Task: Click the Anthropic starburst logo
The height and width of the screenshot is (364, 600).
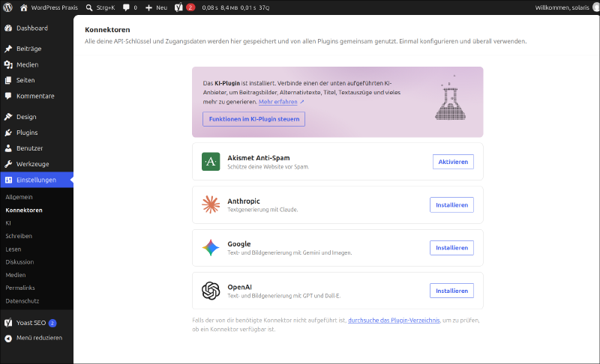Action: pyautogui.click(x=211, y=204)
